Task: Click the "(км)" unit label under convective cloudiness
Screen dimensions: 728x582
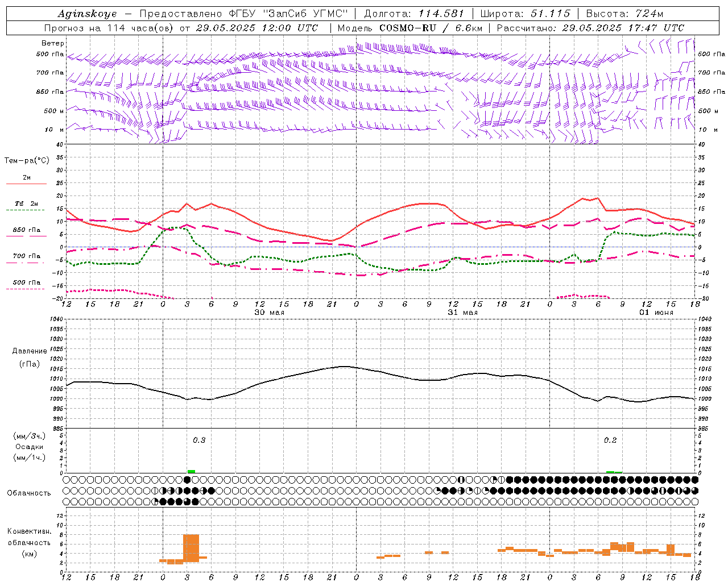Action: coord(30,554)
